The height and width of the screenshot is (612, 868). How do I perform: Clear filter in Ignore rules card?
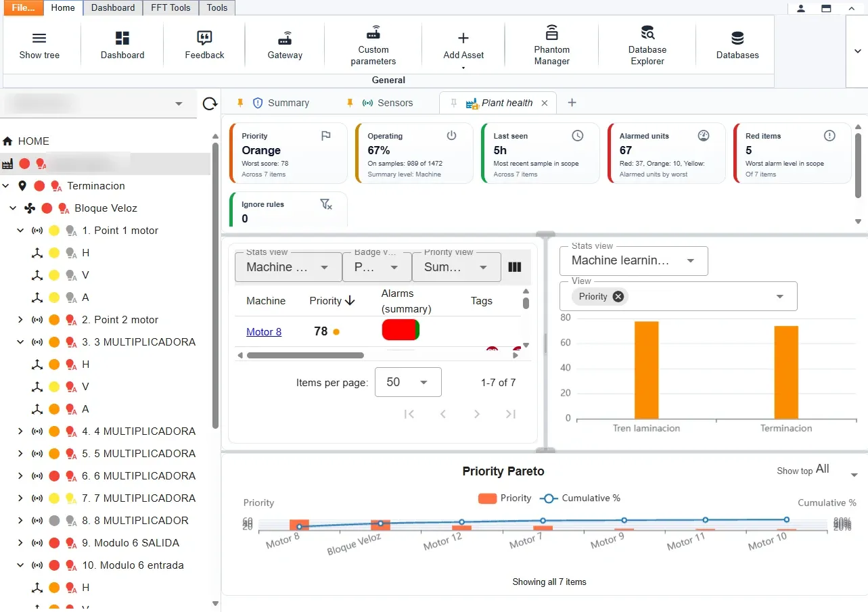coord(326,204)
